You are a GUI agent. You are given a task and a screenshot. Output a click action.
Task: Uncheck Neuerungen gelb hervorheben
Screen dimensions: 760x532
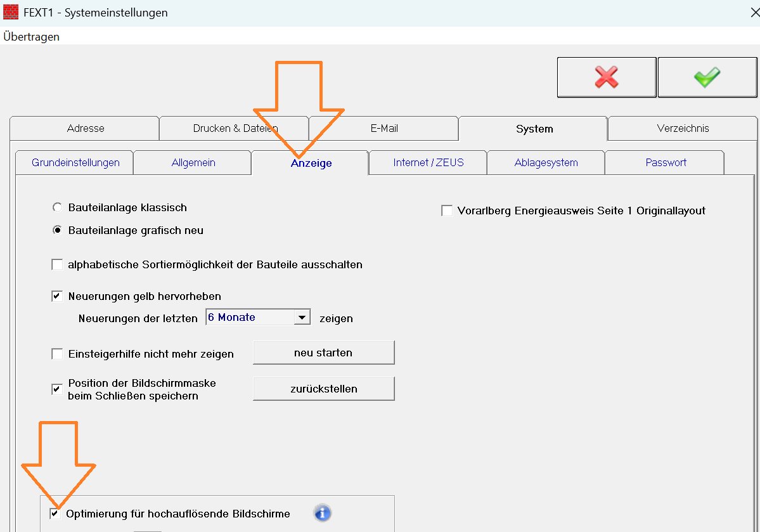[56, 295]
